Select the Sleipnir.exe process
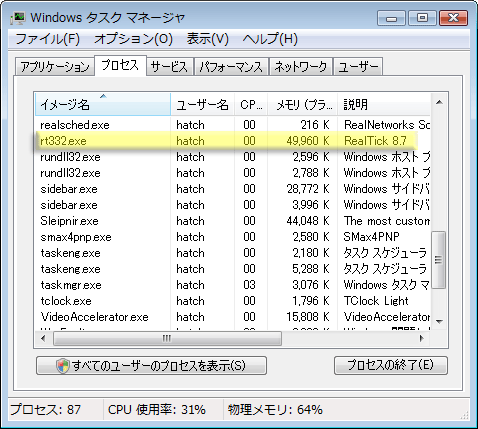 [x=233, y=221]
